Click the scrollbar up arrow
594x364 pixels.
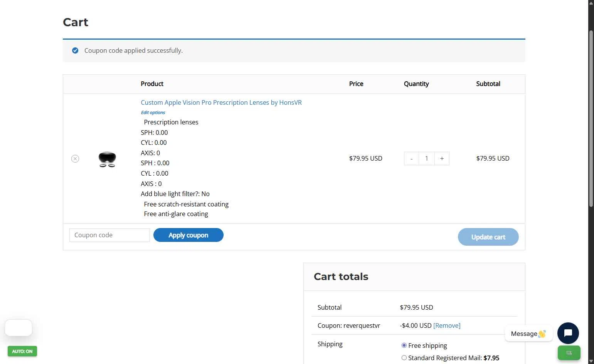591,3
